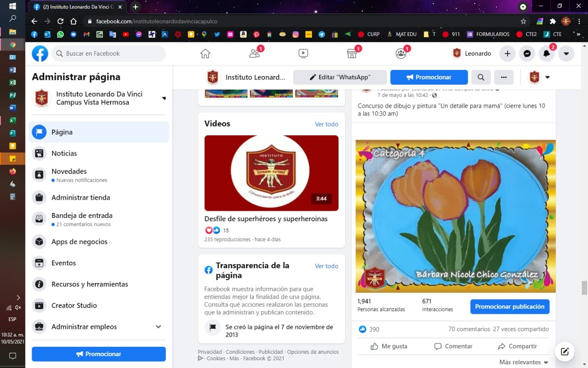588x368 pixels.
Task: Open Twitter bookmark icon
Action: pos(217,34)
